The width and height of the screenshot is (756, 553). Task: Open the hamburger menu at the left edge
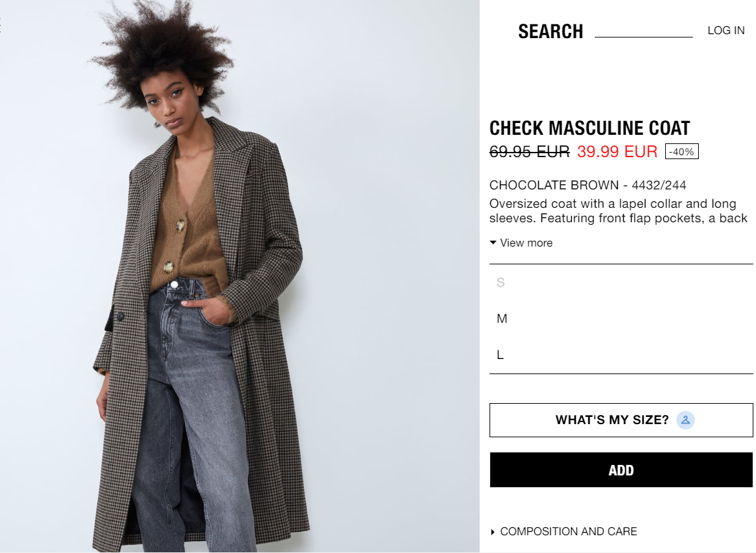pyautogui.click(x=1, y=25)
